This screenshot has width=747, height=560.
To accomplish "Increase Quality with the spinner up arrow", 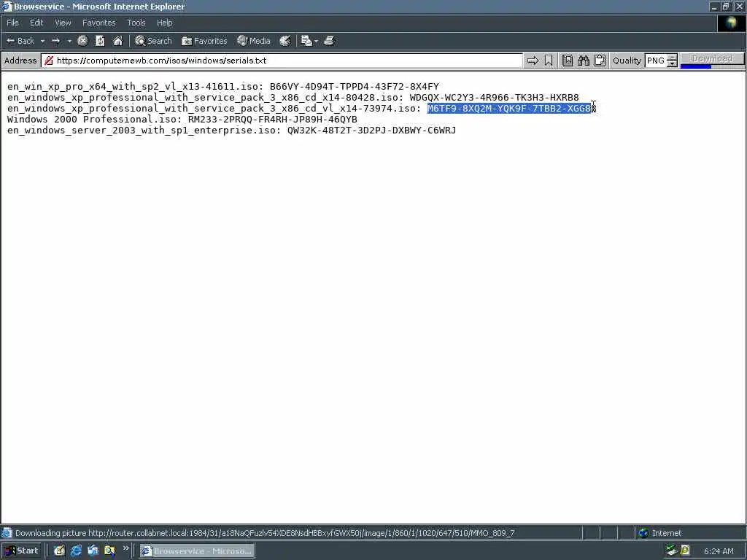I will pos(672,57).
